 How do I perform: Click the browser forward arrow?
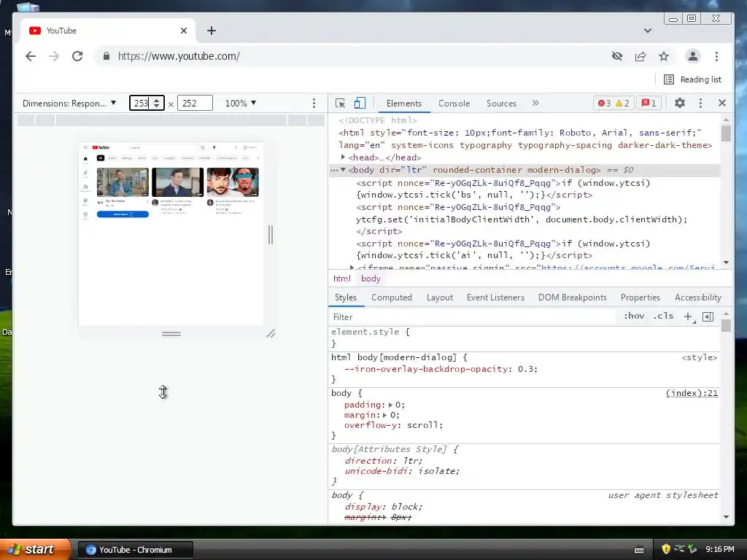pos(54,56)
